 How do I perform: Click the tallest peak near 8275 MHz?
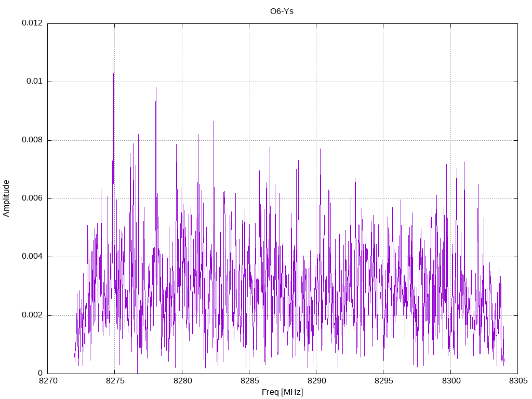[113, 58]
